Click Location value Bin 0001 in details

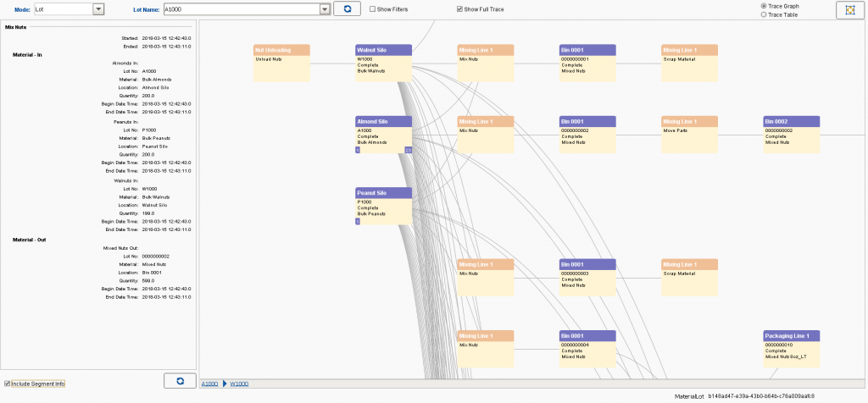(152, 273)
